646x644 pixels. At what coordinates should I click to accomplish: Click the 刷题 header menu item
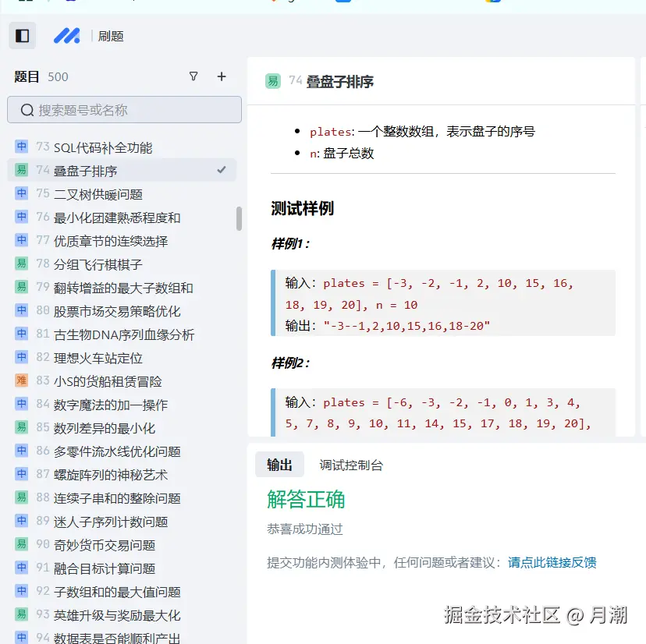111,35
